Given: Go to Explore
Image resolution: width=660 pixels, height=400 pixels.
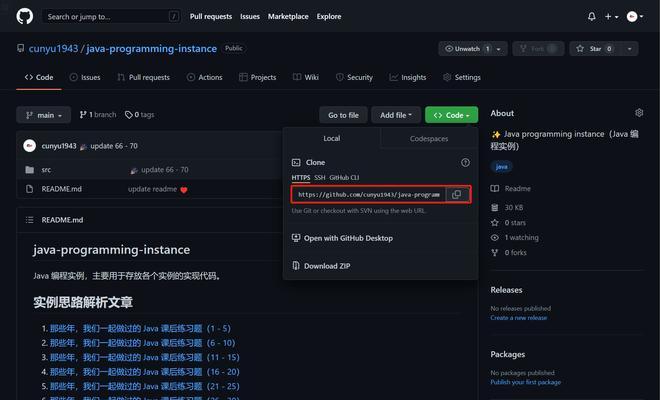Looking at the screenshot, I should point(329,16).
